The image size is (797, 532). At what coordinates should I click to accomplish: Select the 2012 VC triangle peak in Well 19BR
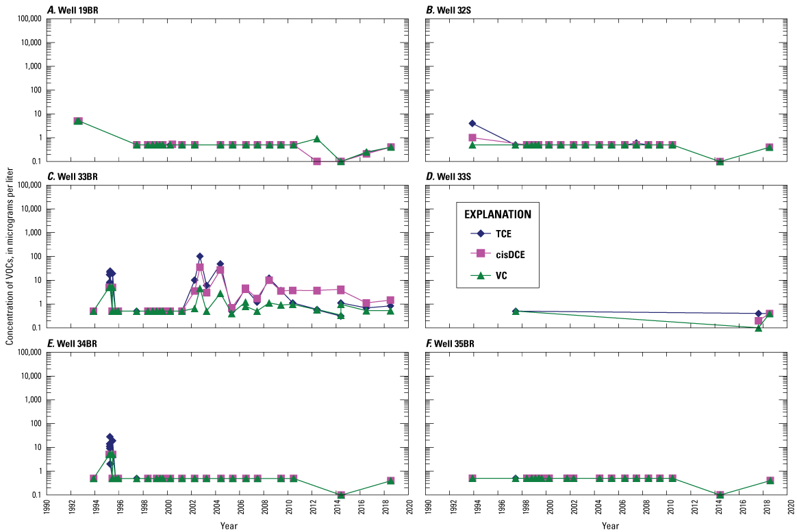pos(317,139)
